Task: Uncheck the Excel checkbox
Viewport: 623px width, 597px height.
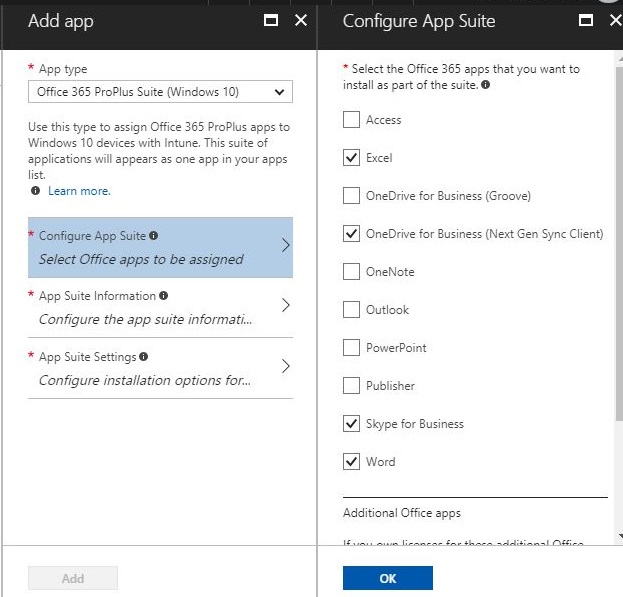Action: point(351,158)
